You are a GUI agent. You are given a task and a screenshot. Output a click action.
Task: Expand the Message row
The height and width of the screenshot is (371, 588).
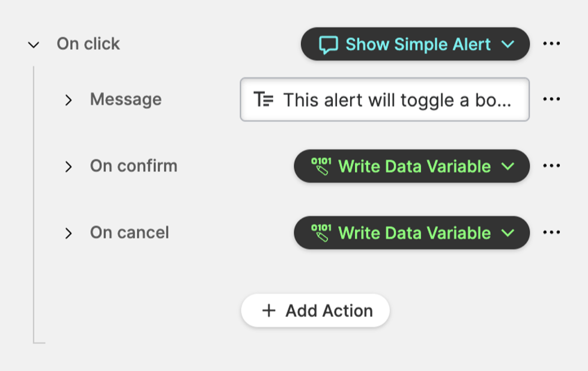(x=68, y=100)
